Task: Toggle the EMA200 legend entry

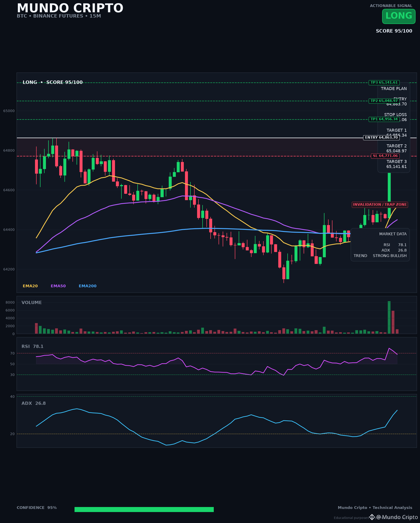Action: point(87,286)
